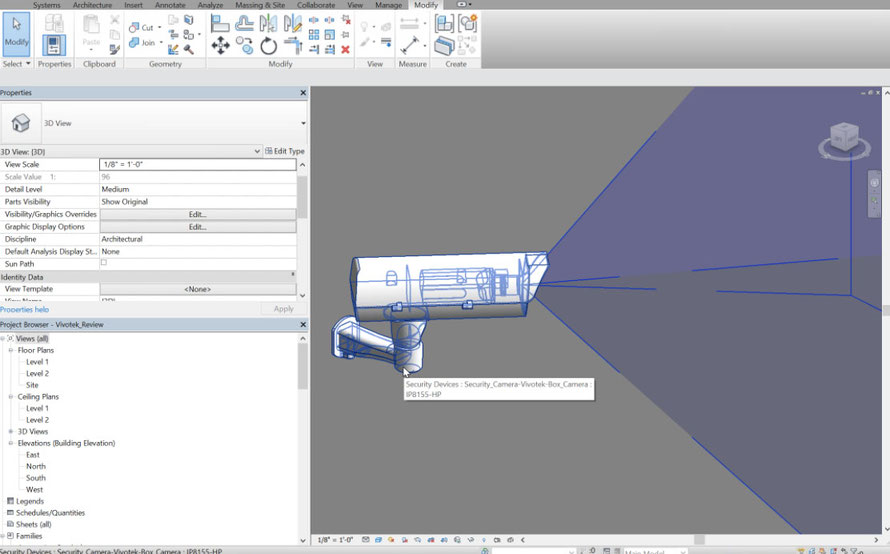Viewport: 890px width, 554px height.
Task: Collapse the Floor Plans tree node
Action: [11, 350]
